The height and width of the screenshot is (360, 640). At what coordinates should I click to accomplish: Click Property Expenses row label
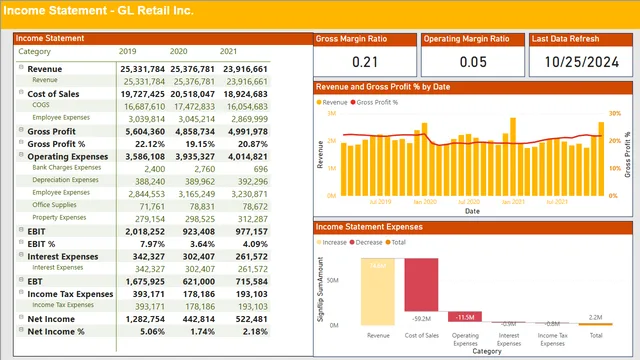[59, 217]
